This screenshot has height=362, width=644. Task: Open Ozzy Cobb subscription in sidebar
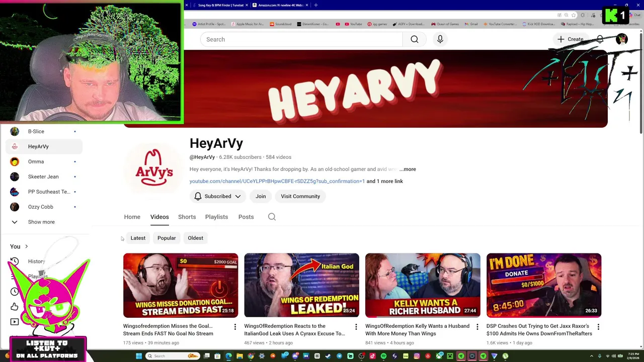coord(44,207)
